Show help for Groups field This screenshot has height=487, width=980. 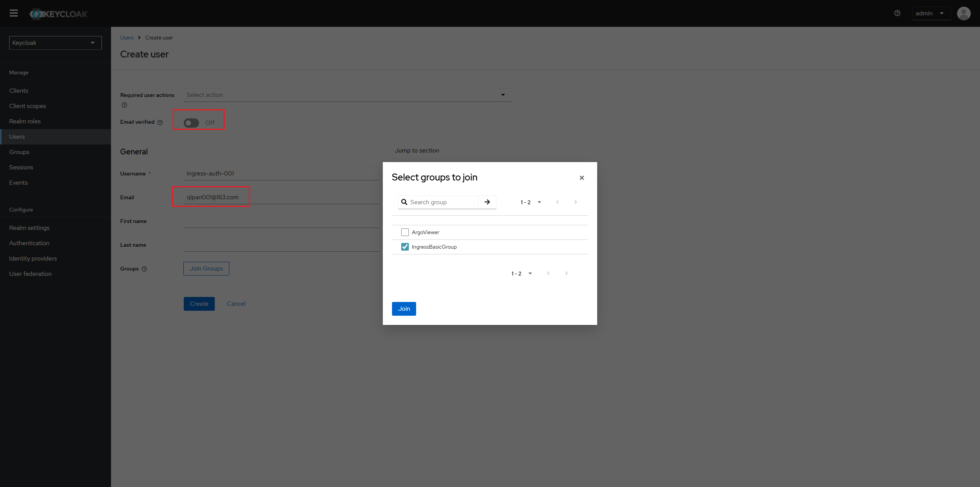(x=144, y=269)
